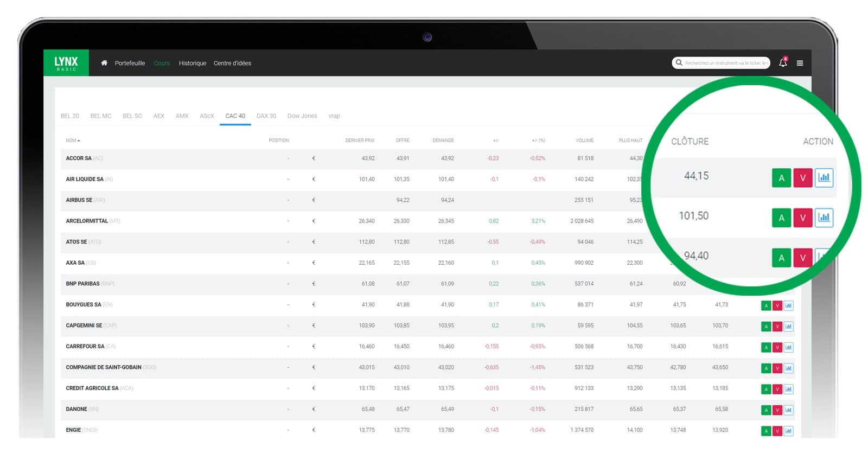This screenshot has height=453, width=868.
Task: Open Centre d'idées
Action: pos(232,63)
